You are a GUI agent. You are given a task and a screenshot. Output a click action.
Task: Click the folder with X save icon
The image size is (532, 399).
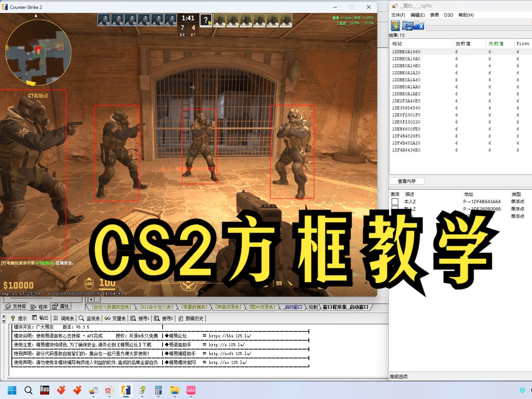[419, 26]
